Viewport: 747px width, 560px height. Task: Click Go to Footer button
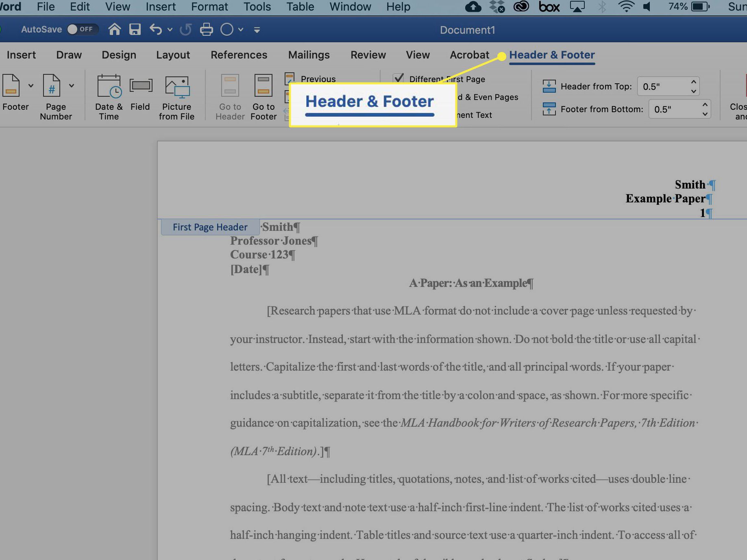(264, 98)
